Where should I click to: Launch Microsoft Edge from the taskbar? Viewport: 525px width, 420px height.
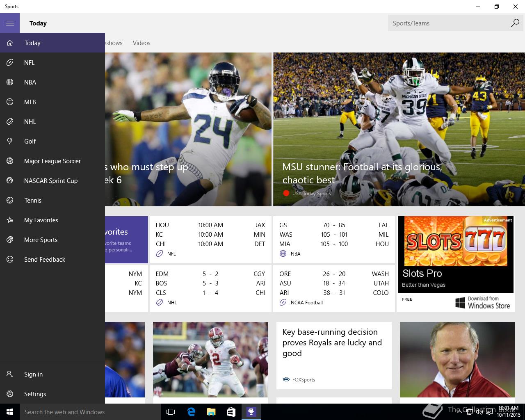191,412
